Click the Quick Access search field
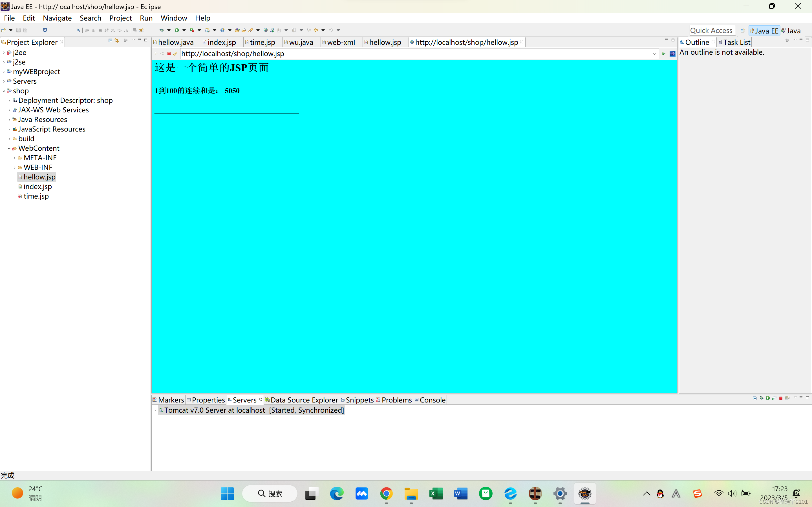The height and width of the screenshot is (507, 812). (711, 30)
